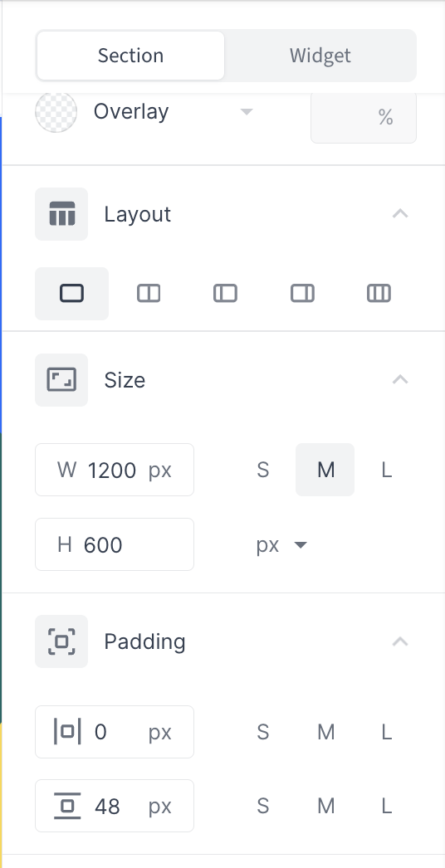
Task: Click the Padding section icon
Action: coord(61,641)
